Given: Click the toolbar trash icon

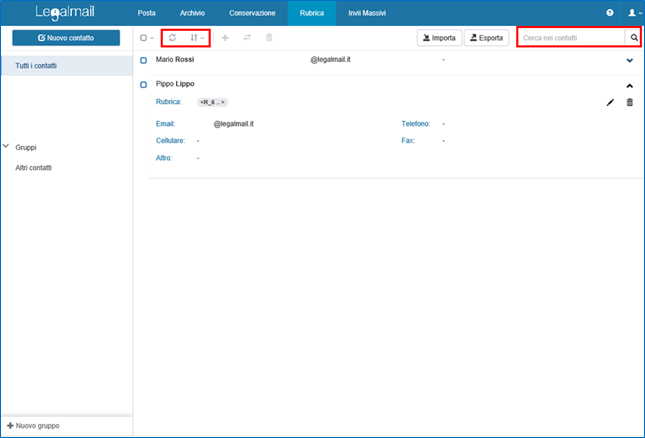Looking at the screenshot, I should [269, 38].
